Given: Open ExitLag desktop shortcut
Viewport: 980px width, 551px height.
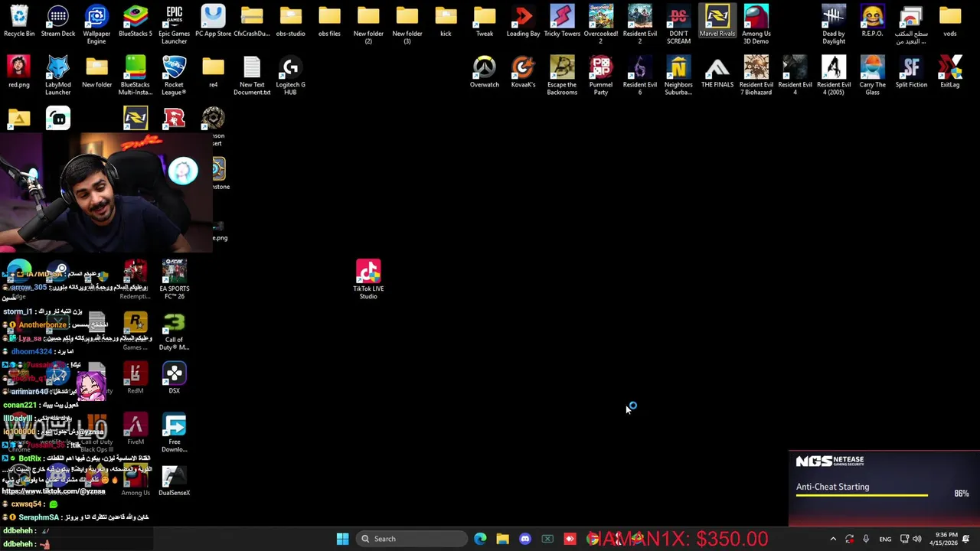Looking at the screenshot, I should click(x=950, y=72).
